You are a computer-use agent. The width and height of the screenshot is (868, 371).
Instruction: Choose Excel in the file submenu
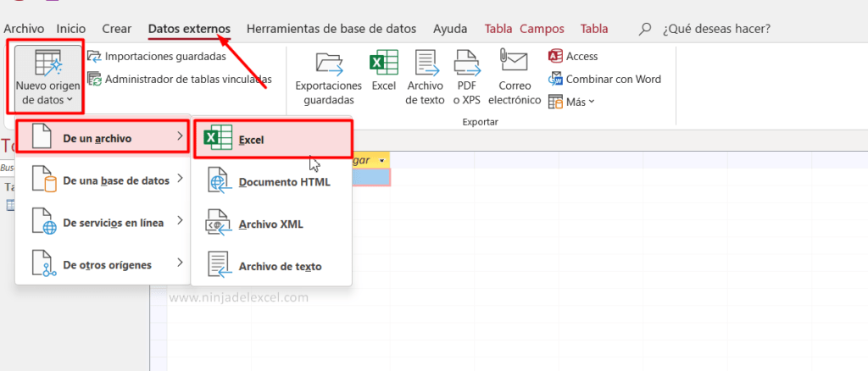(272, 140)
